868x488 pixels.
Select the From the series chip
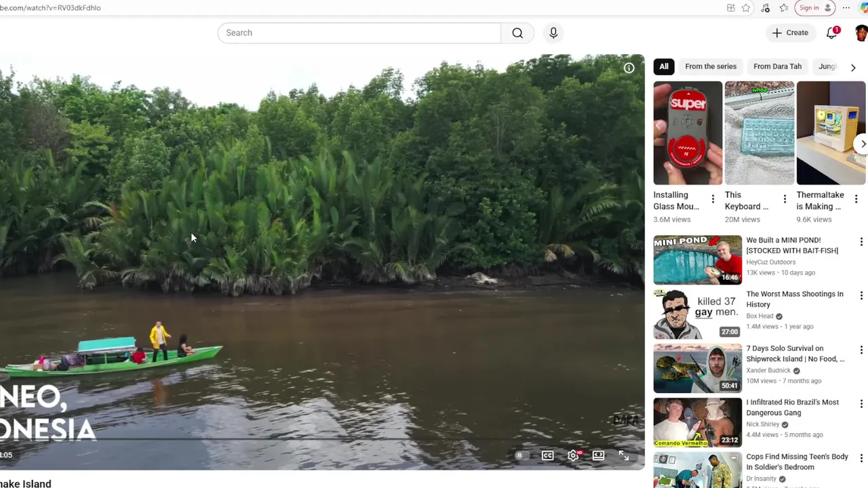tap(711, 66)
